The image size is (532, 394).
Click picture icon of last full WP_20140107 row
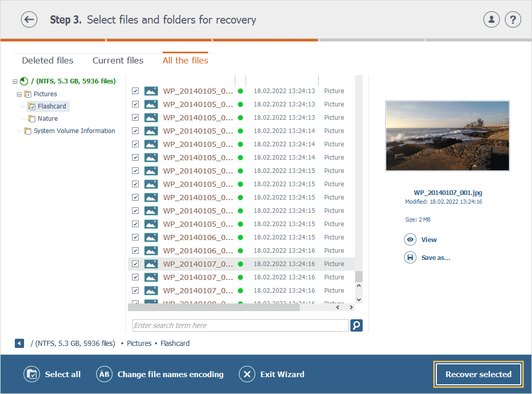tap(151, 291)
